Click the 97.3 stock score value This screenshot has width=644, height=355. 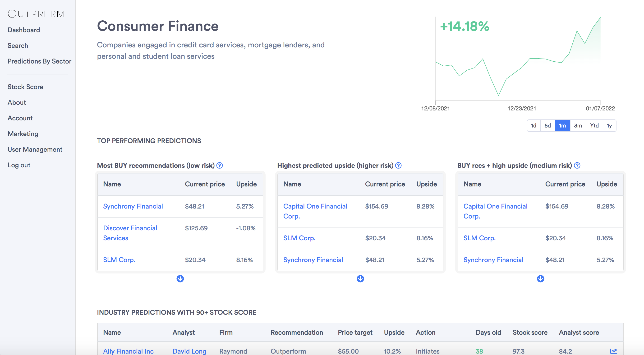519,351
